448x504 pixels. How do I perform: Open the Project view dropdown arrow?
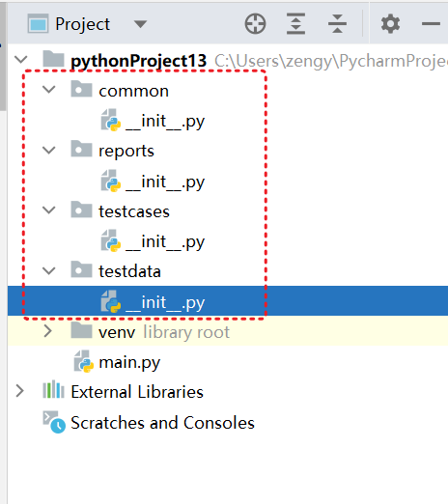click(x=140, y=24)
